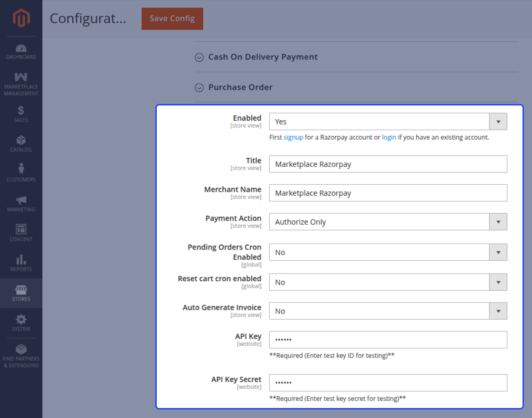
Task: Collapse Cash On Delivery Payment chevron
Action: 199,57
